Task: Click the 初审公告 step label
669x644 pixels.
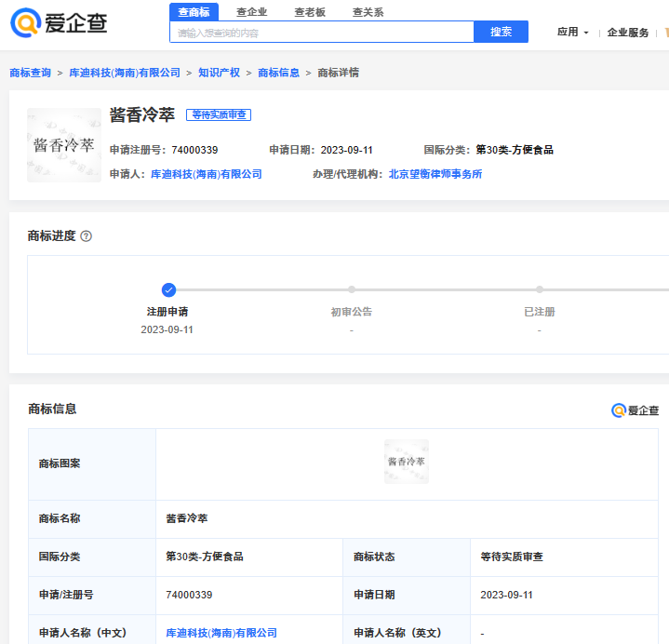Action: pos(351,312)
